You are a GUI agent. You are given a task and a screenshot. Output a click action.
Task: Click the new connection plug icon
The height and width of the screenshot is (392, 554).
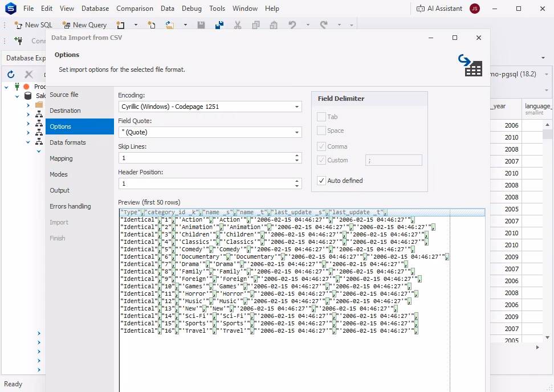pos(18,40)
